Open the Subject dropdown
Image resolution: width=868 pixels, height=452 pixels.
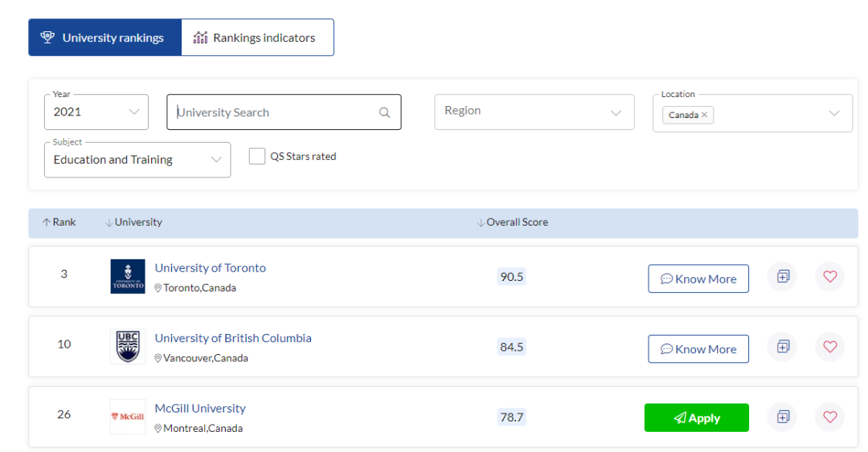[x=137, y=160]
